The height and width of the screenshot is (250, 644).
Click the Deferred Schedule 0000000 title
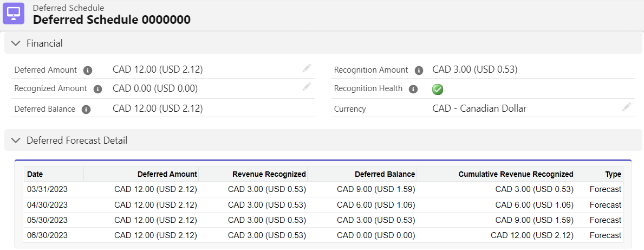coord(112,20)
